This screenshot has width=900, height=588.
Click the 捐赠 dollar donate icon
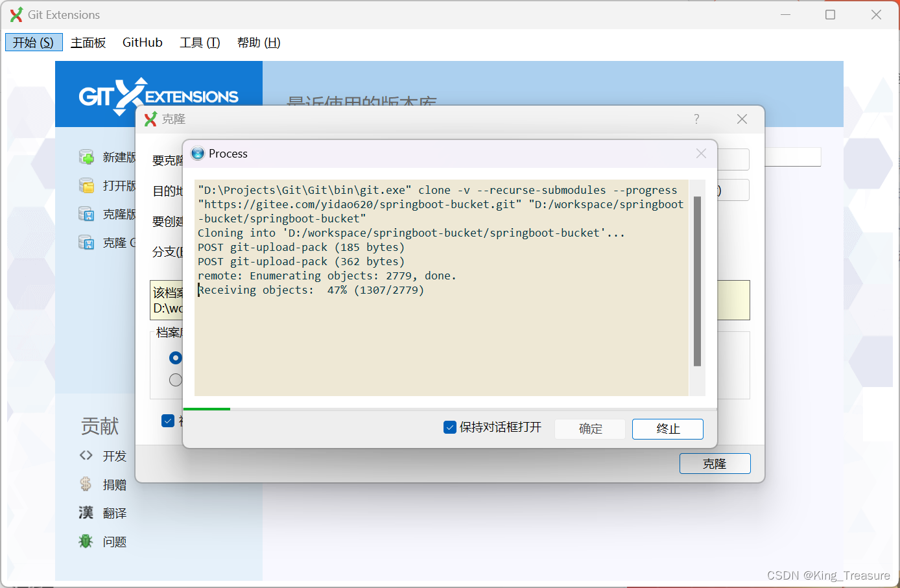tap(86, 484)
